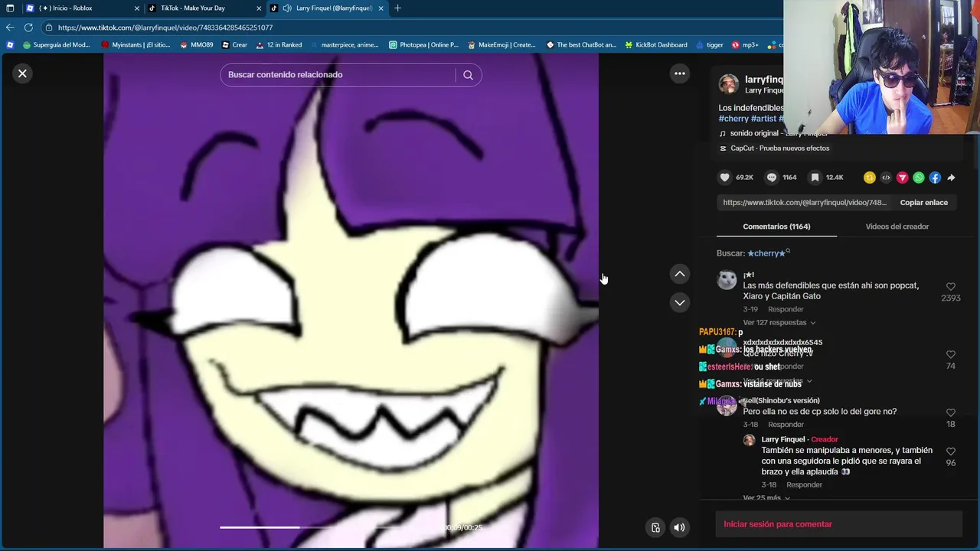The width and height of the screenshot is (980, 551).
Task: Like the popcat Xiaro comment
Action: [950, 287]
